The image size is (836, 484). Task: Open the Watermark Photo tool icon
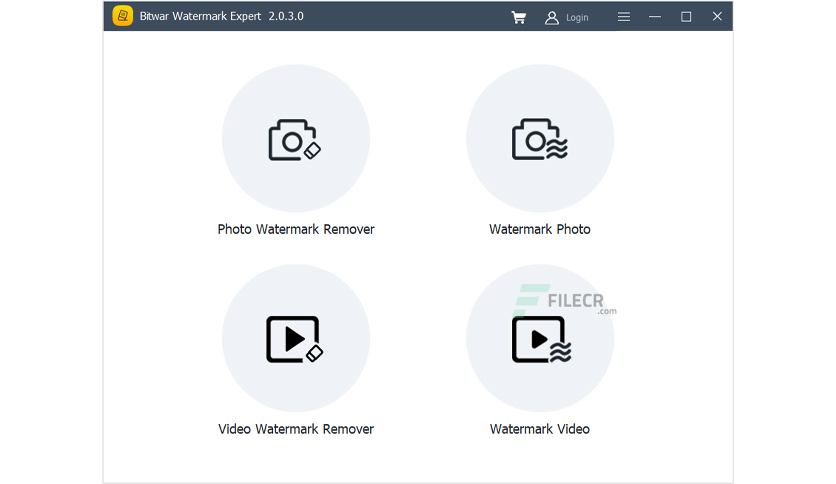[540, 139]
